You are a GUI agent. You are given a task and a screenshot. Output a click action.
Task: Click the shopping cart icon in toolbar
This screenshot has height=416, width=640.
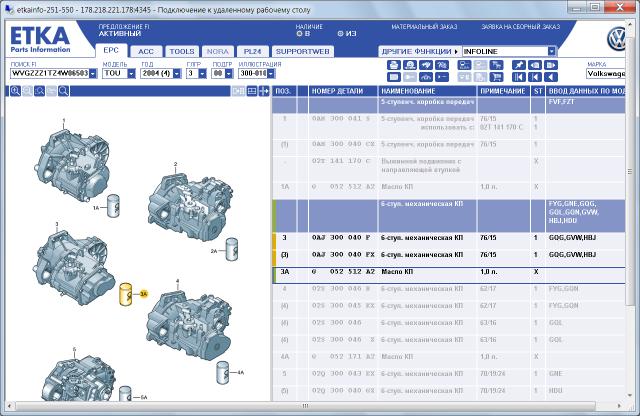point(496,77)
